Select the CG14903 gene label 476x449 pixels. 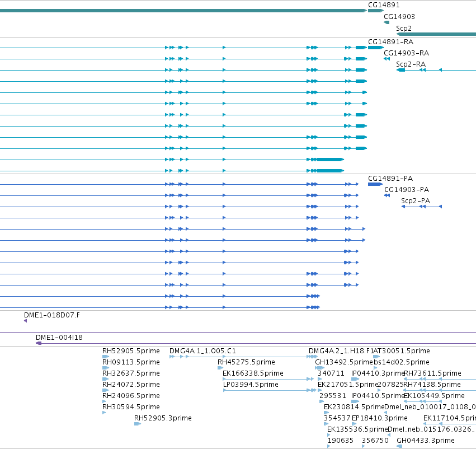399,17
